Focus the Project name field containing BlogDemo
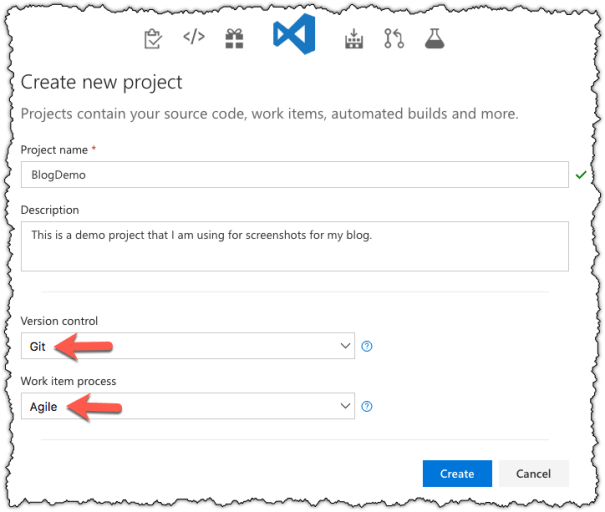The height and width of the screenshot is (512, 605). (295, 174)
